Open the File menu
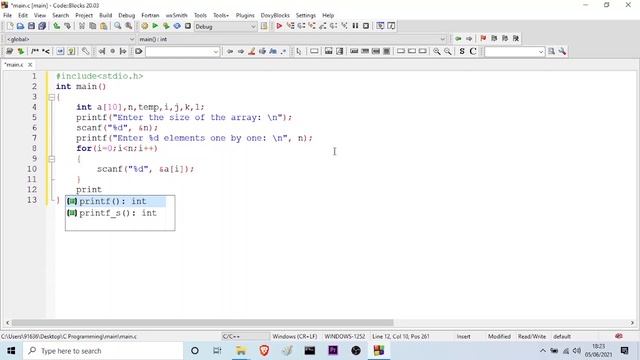Viewport: 640px width, 360px height. click(7, 15)
